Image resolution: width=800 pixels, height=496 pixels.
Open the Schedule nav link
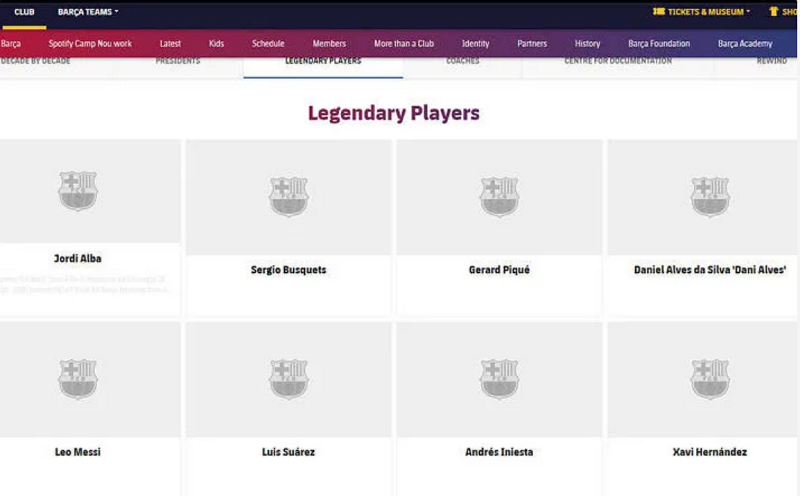pos(268,43)
